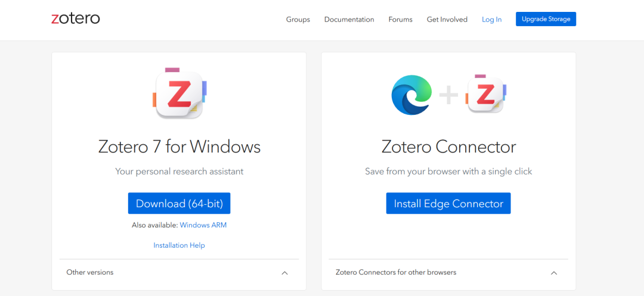644x296 pixels.
Task: Download Zotero 64-bit for Windows
Action: (x=179, y=203)
